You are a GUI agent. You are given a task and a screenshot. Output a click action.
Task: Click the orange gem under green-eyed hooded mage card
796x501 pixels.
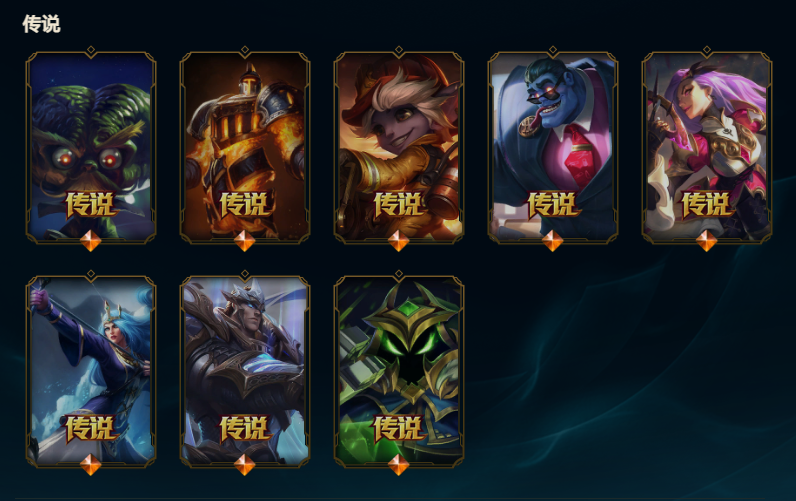[x=399, y=464]
